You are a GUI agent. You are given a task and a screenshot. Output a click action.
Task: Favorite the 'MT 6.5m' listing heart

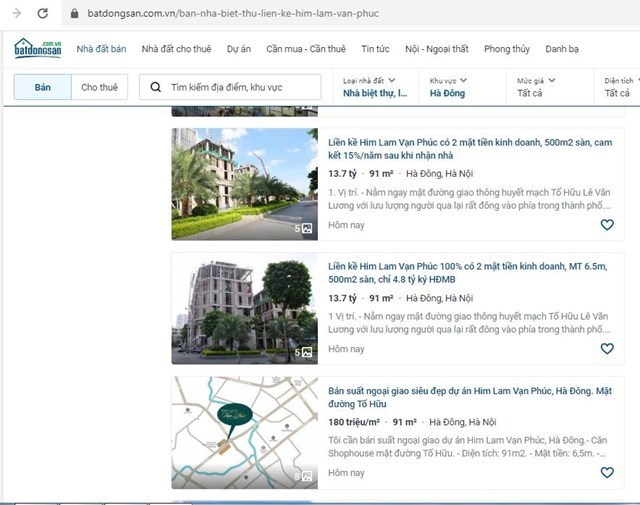(607, 349)
